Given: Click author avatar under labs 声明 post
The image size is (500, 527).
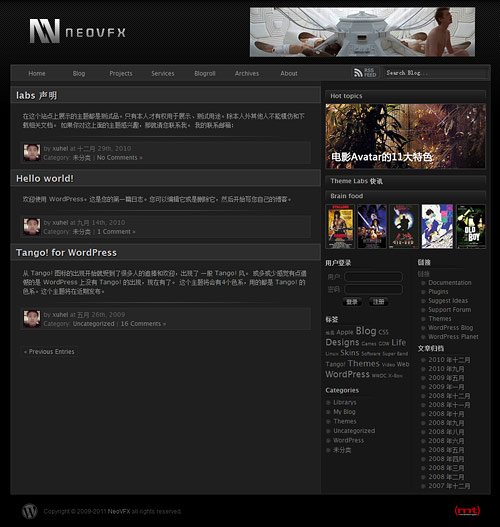Looking at the screenshot, I should pos(32,153).
